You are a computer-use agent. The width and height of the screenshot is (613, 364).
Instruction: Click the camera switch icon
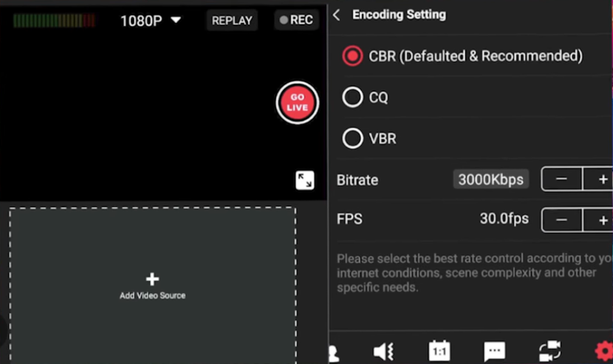[550, 351]
